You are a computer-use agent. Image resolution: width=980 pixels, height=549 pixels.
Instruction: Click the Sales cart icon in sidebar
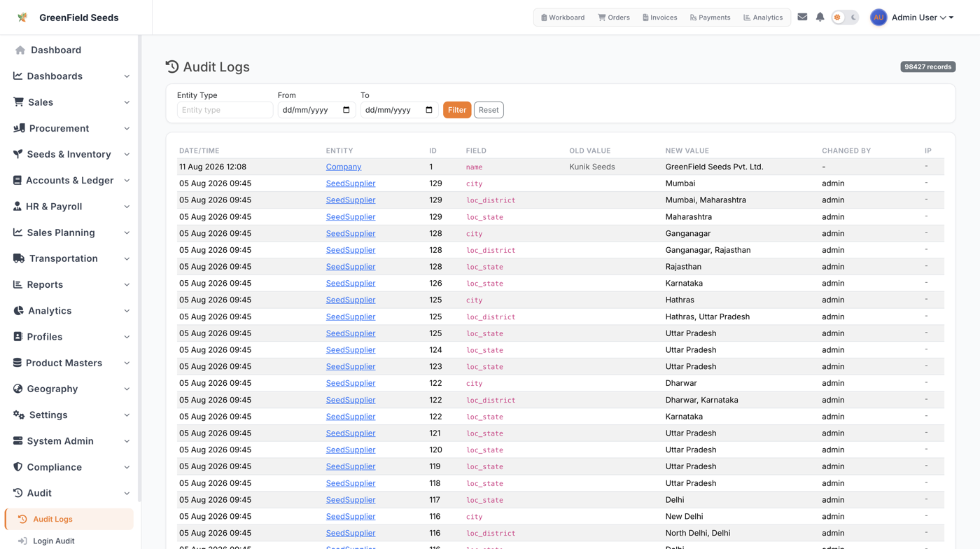click(x=18, y=102)
